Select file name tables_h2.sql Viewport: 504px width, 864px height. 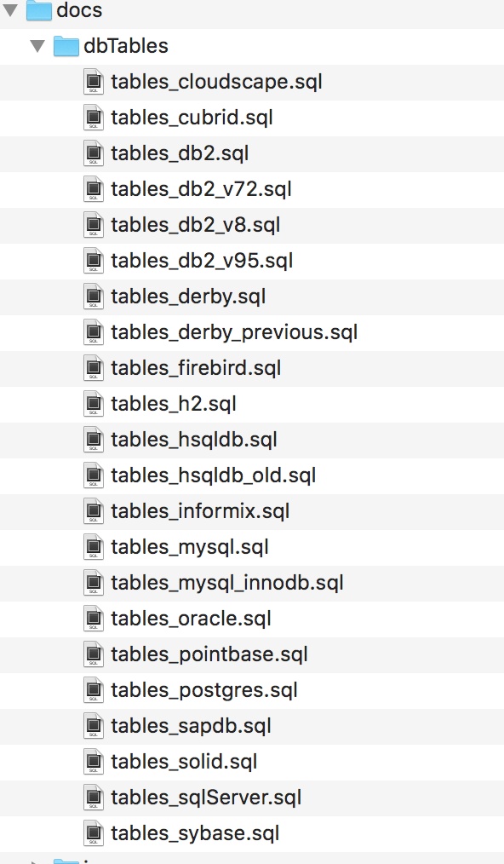pos(174,405)
